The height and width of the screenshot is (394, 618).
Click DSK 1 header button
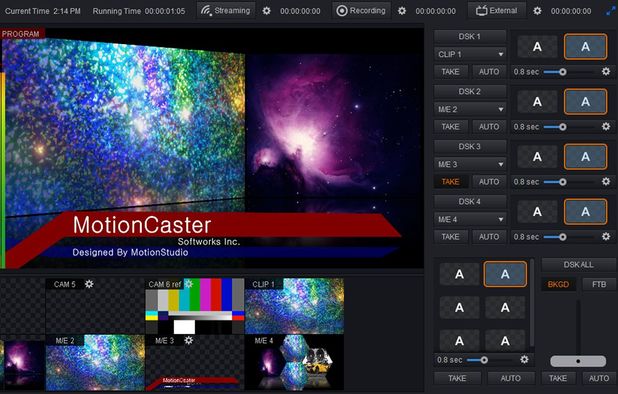pos(470,37)
